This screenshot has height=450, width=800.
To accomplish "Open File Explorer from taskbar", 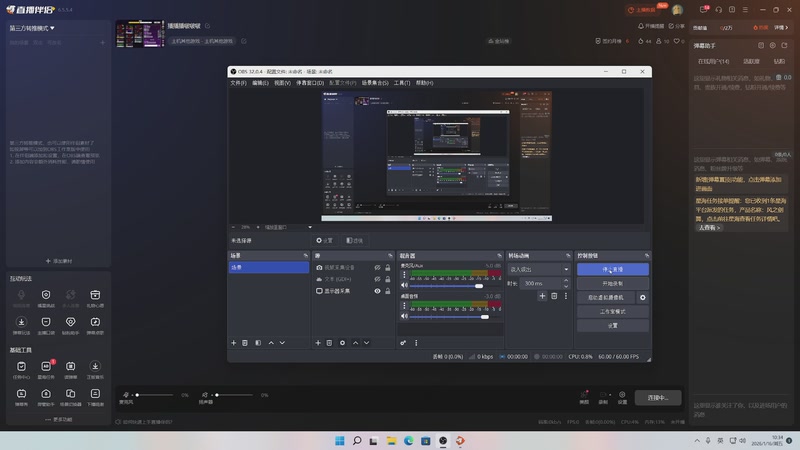I will [x=391, y=441].
